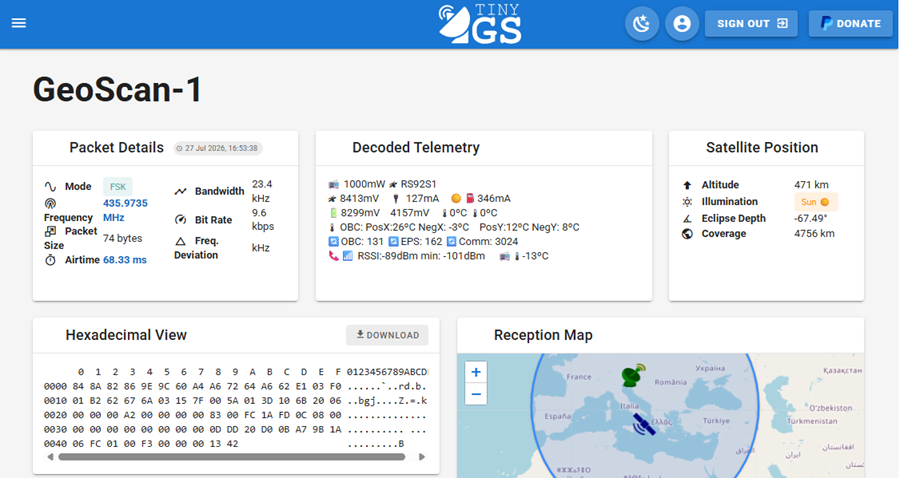
Task: Click hex row 0000
Action: click(235, 386)
